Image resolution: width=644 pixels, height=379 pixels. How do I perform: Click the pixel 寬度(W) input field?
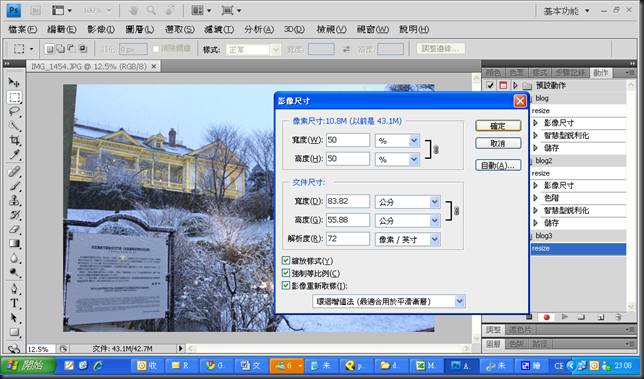point(348,140)
